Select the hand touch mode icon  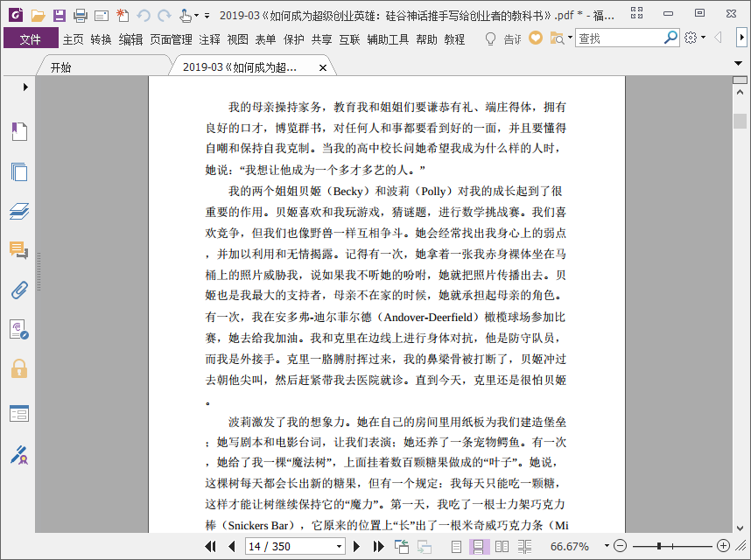[x=186, y=16]
